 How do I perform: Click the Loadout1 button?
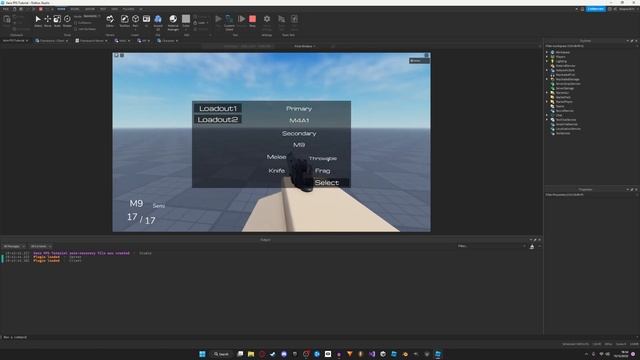click(x=218, y=108)
